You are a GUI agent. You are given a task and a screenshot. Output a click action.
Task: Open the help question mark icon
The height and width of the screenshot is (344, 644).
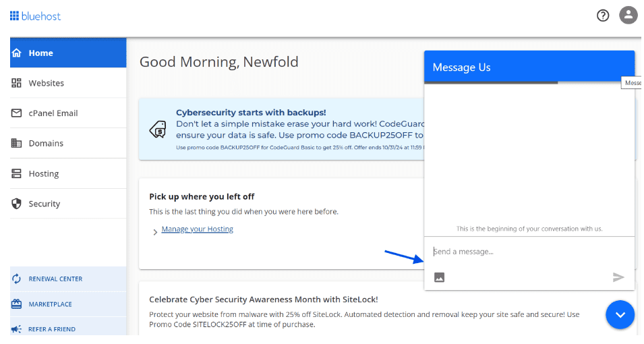[602, 16]
